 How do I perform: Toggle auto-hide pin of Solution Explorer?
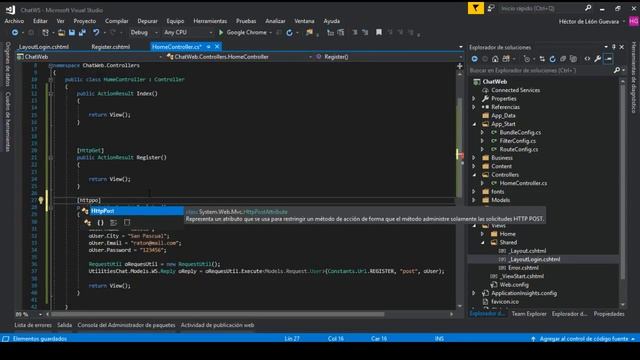coord(613,47)
